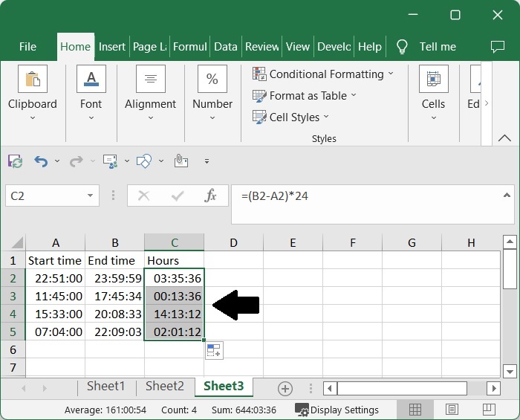Screen dimensions: 520x420
Task: Open the Name Box dropdown
Action: click(90, 196)
